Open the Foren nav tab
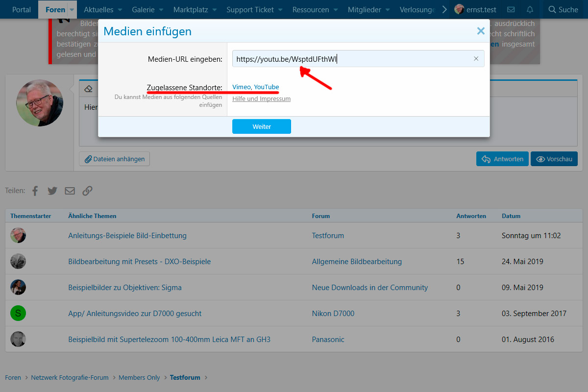This screenshot has height=392, width=588. pos(55,9)
